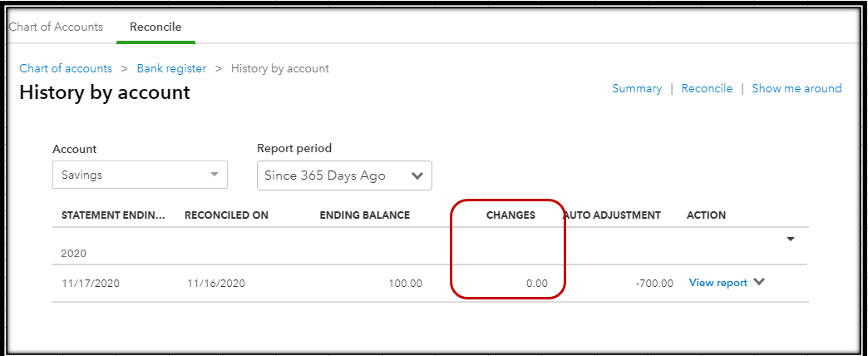This screenshot has width=868, height=356.
Task: Open the Savings account dropdown
Action: (x=140, y=175)
